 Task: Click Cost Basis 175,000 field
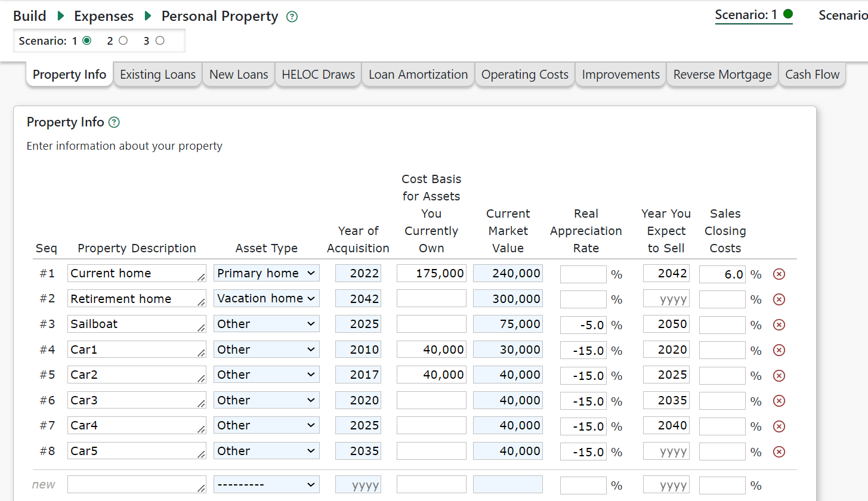431,273
